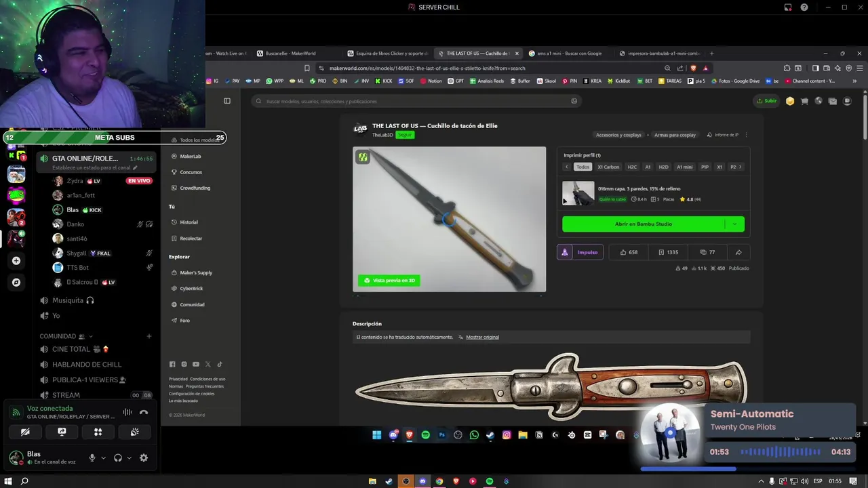Click the Impulso boost button
Image resolution: width=868 pixels, height=488 pixels.
(x=580, y=252)
